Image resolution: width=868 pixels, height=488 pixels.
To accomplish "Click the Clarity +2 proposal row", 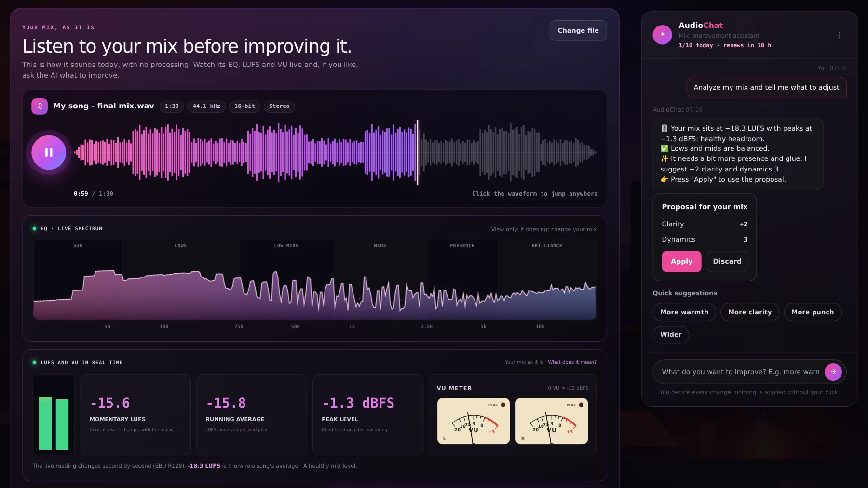I will point(705,224).
